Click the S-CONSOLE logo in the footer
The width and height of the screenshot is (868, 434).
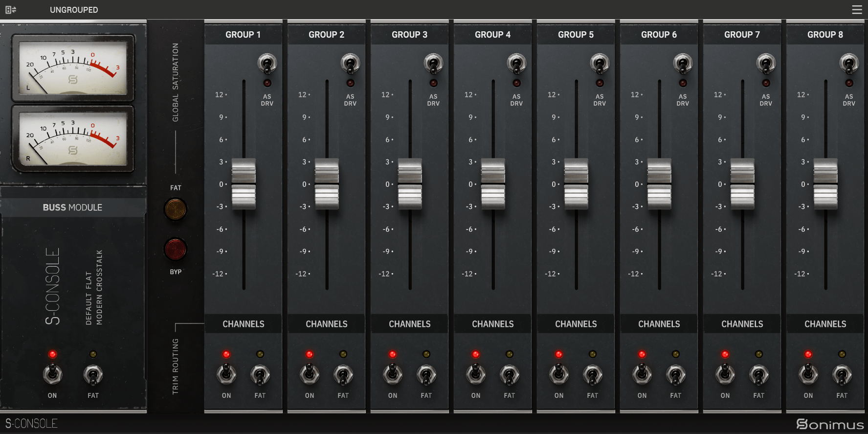point(31,424)
